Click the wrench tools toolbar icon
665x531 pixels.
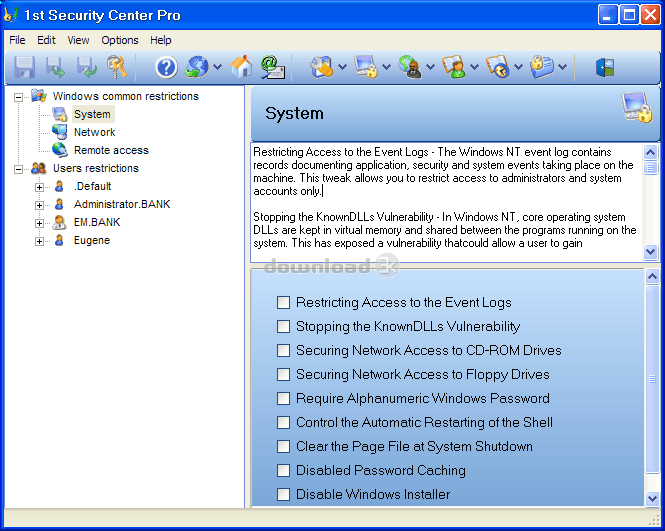click(x=322, y=67)
